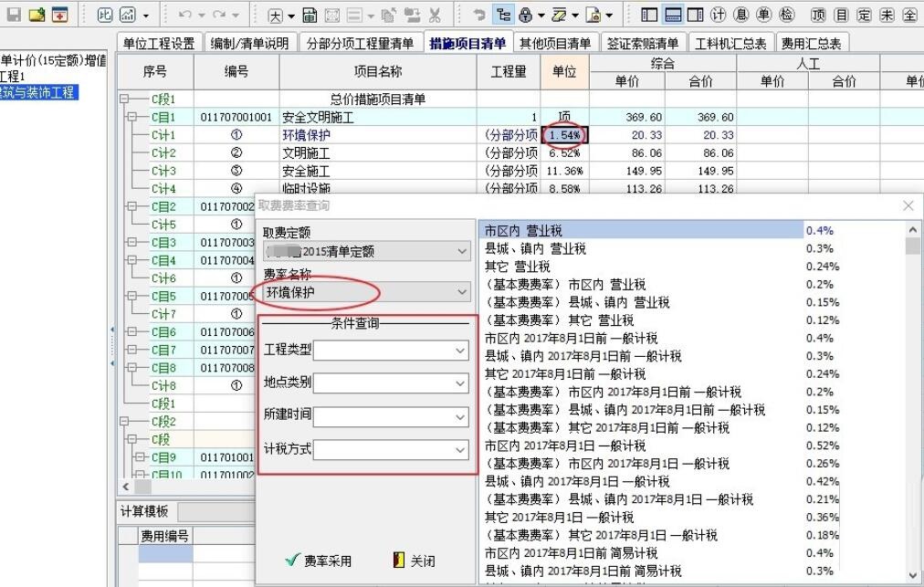924x587 pixels.
Task: Click the round 单 toolbar icon
Action: (x=763, y=15)
